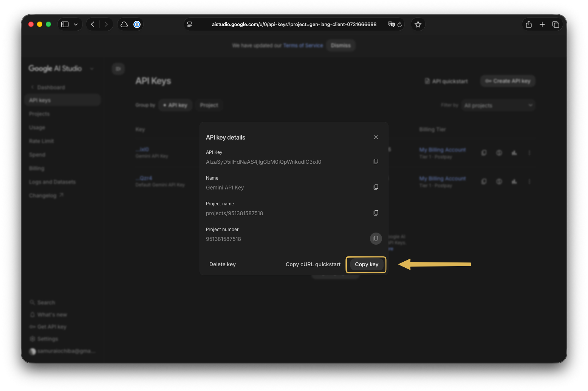Viewport: 588px width, 391px height.
Task: Open Billing in sidebar
Action: (37, 168)
